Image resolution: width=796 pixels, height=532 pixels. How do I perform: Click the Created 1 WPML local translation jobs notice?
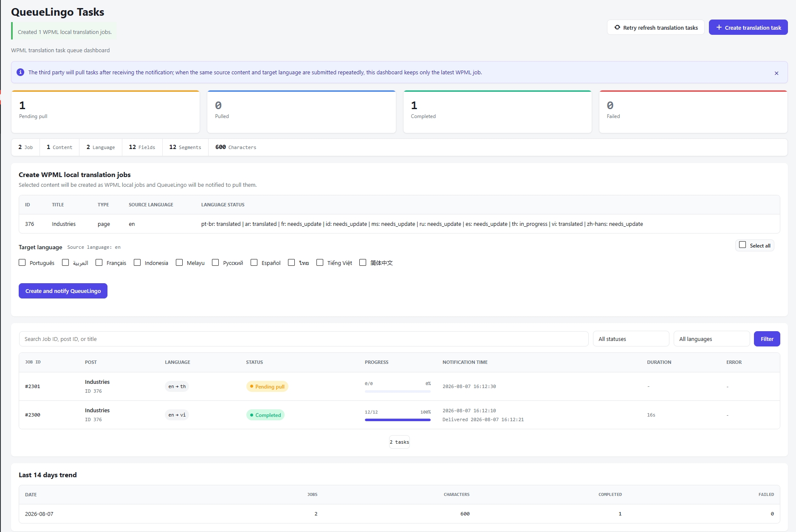(x=65, y=32)
